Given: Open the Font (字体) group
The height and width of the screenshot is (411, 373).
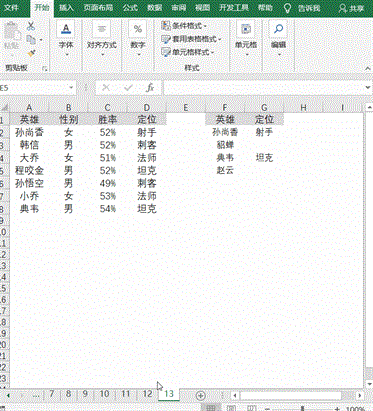Looking at the screenshot, I should (x=66, y=38).
